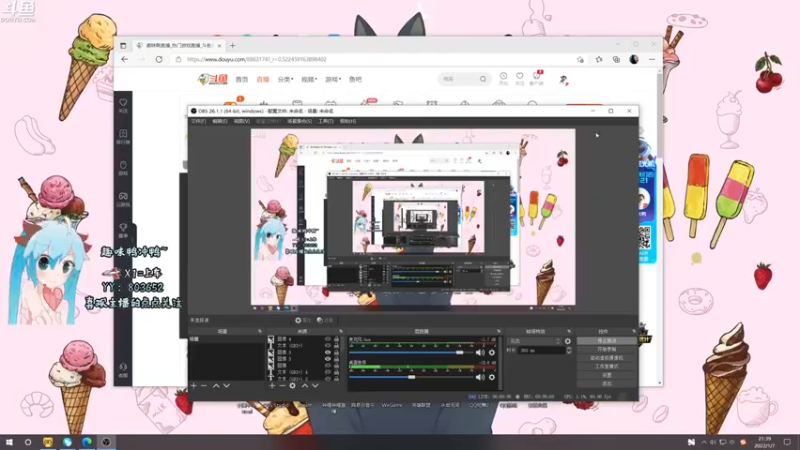Add a new scene with the plus icon in OBS Scenes panel
The height and width of the screenshot is (450, 800).
click(x=193, y=386)
